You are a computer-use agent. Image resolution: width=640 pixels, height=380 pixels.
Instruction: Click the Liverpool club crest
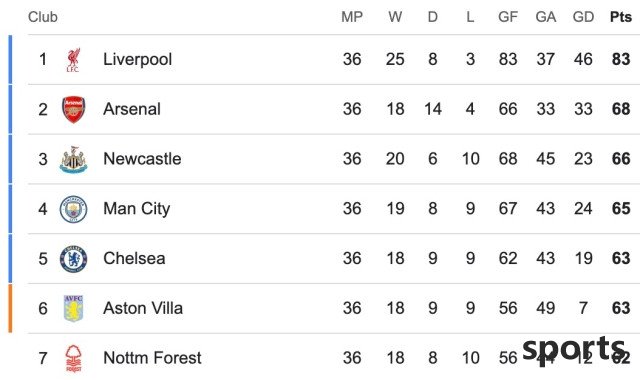(x=73, y=60)
